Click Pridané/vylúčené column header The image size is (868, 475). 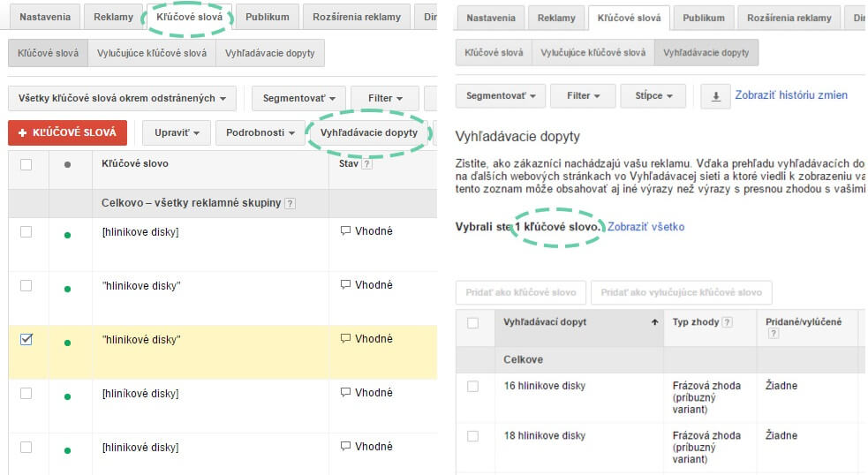click(x=804, y=322)
